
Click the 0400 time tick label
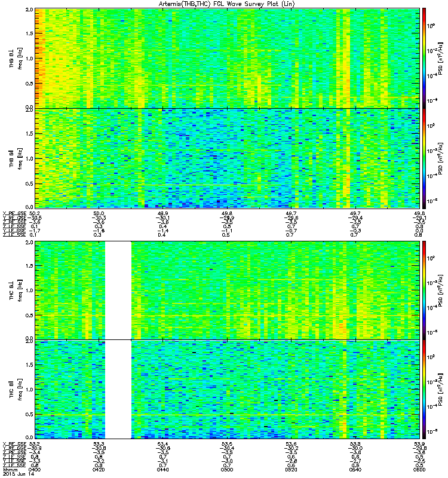[35, 470]
